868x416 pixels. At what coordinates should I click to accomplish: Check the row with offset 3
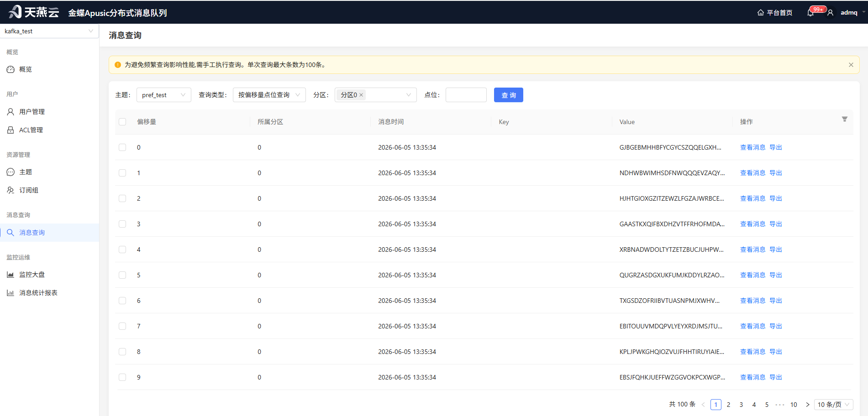pos(122,224)
